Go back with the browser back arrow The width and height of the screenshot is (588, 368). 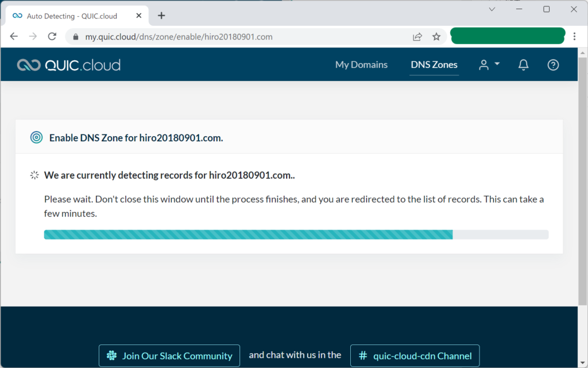(14, 36)
